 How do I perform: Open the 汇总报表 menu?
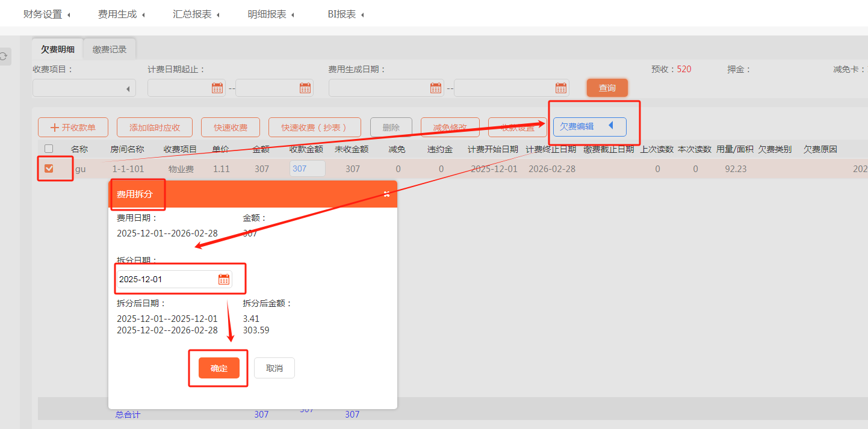(x=196, y=14)
